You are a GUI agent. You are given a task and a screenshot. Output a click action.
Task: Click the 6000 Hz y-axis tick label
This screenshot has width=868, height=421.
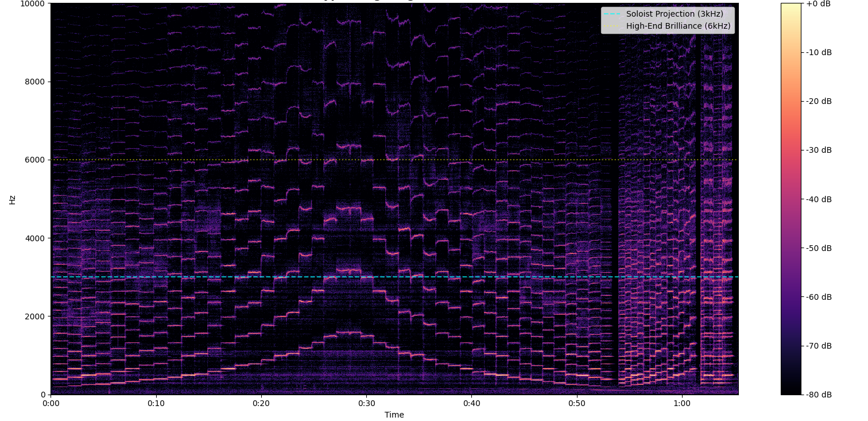tap(36, 160)
